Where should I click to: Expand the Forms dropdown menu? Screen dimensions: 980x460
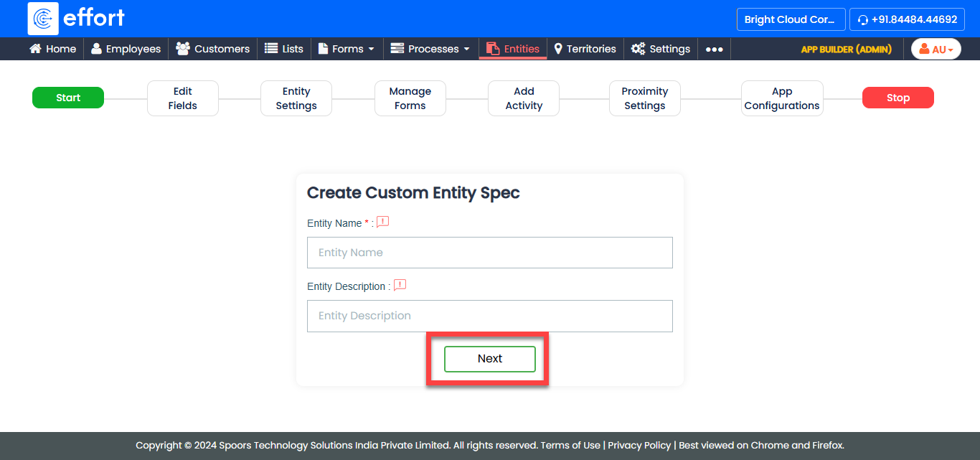[347, 49]
